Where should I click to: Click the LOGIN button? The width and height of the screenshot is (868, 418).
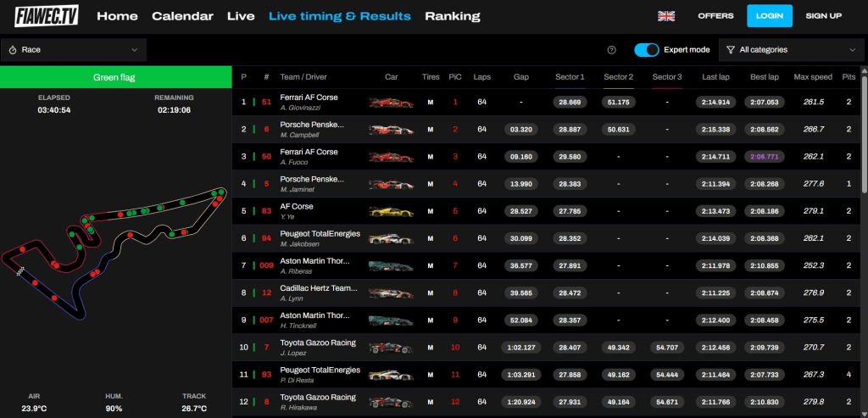tap(770, 16)
